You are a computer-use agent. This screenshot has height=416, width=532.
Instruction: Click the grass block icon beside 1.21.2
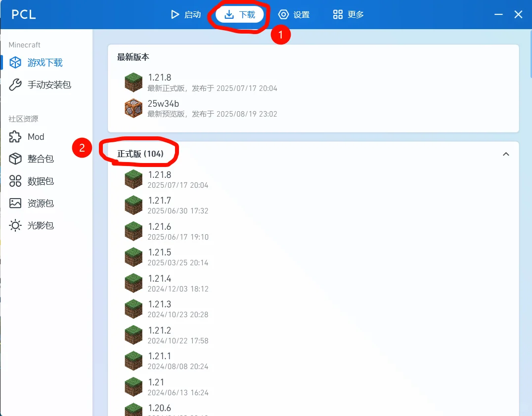click(133, 335)
